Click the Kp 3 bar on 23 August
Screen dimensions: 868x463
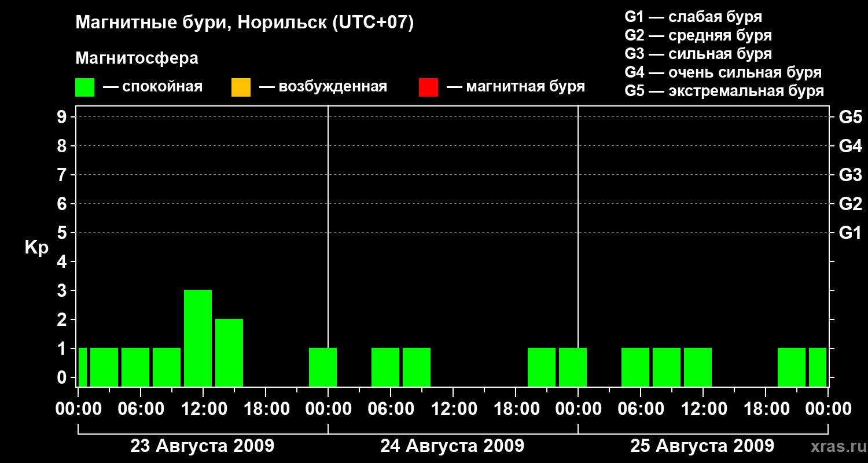point(198,338)
